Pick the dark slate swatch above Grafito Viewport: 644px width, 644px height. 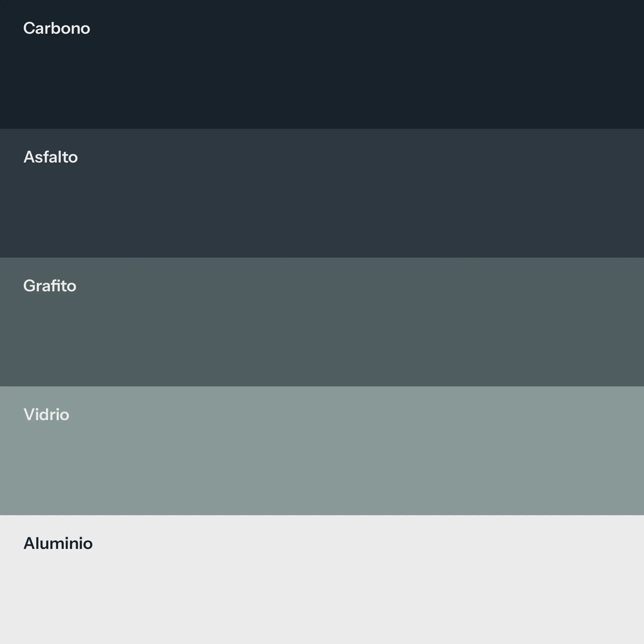click(x=322, y=193)
